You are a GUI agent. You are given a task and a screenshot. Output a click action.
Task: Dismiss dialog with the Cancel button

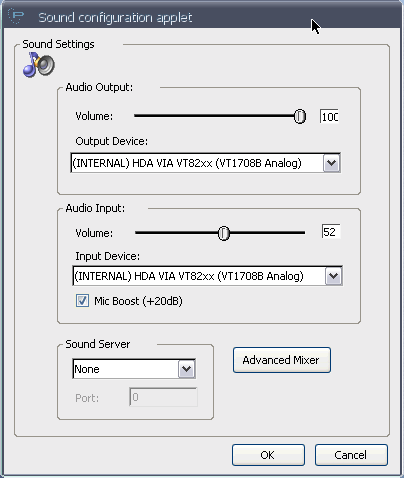pos(351,455)
